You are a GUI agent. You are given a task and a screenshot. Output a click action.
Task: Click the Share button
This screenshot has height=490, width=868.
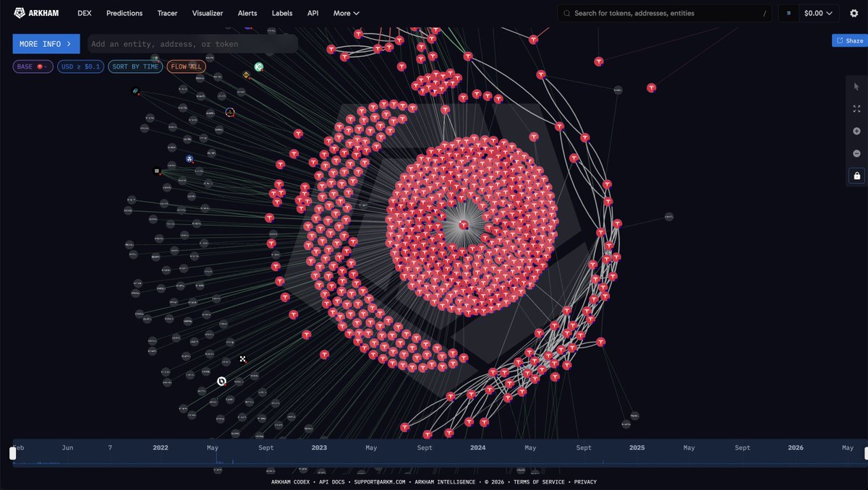point(848,40)
